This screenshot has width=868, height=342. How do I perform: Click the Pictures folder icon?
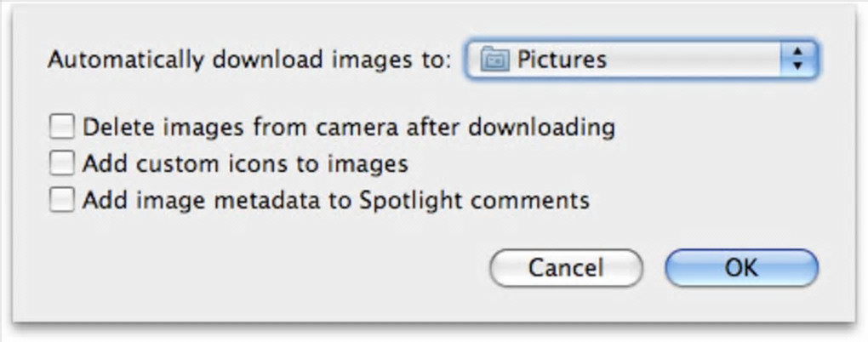tap(494, 60)
